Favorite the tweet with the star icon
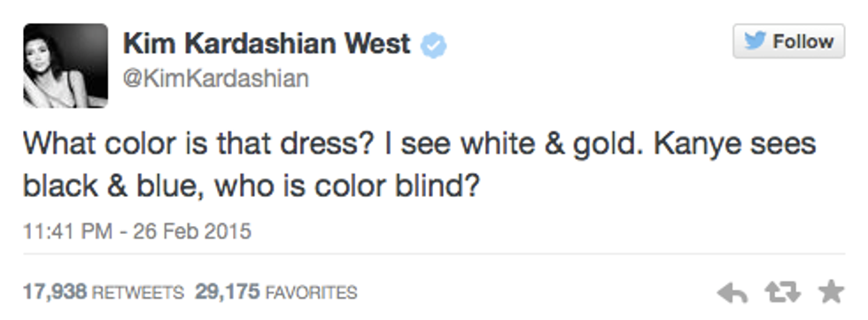The height and width of the screenshot is (320, 868). (831, 292)
